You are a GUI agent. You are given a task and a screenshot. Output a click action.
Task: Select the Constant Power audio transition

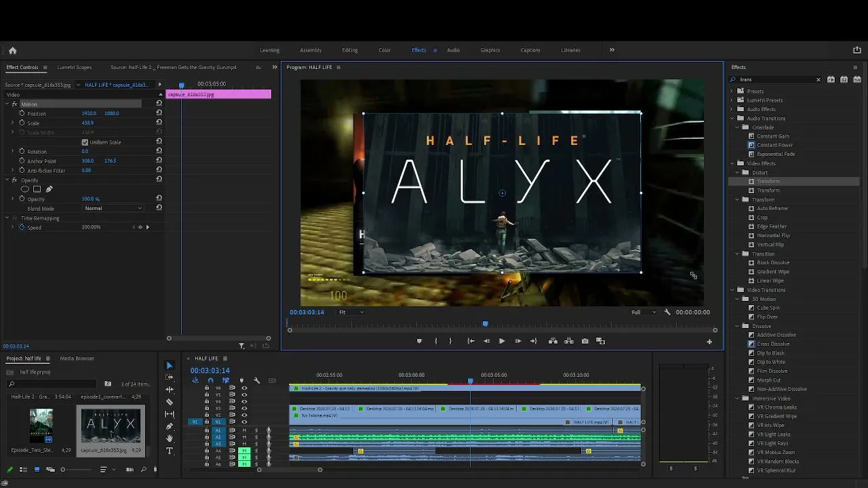[775, 145]
